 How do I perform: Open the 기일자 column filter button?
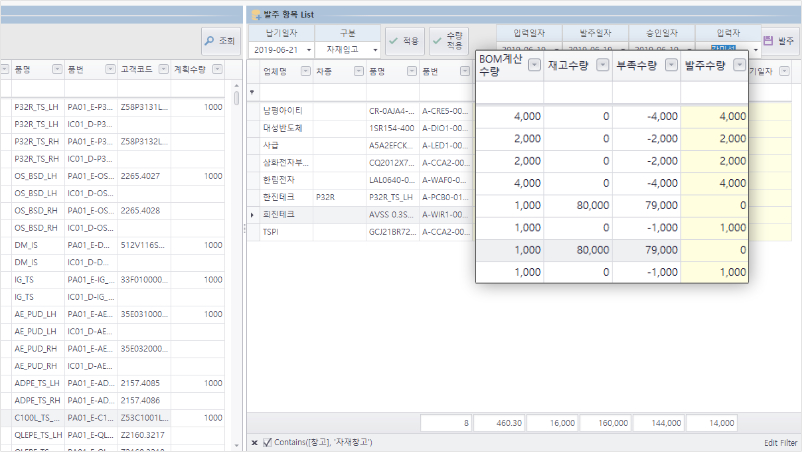(x=785, y=71)
